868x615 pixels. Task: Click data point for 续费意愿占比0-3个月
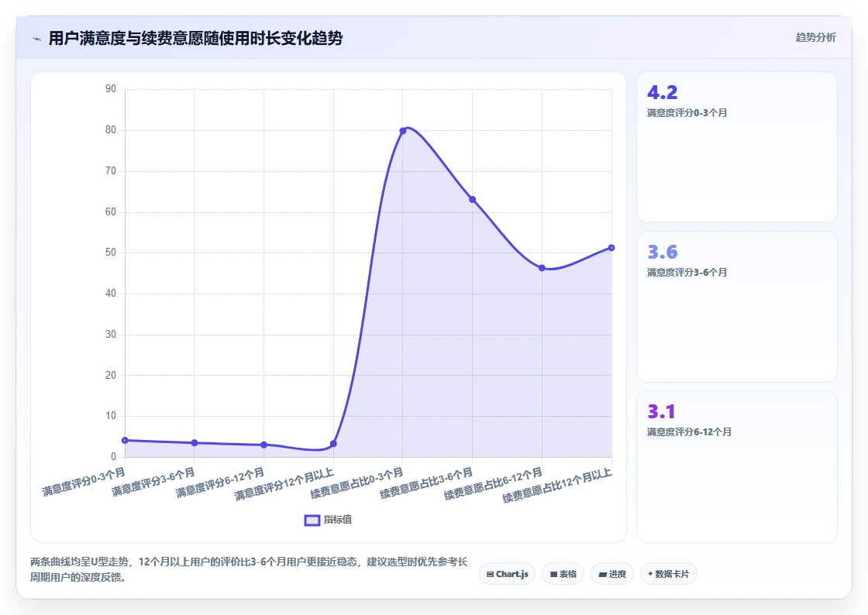point(403,131)
